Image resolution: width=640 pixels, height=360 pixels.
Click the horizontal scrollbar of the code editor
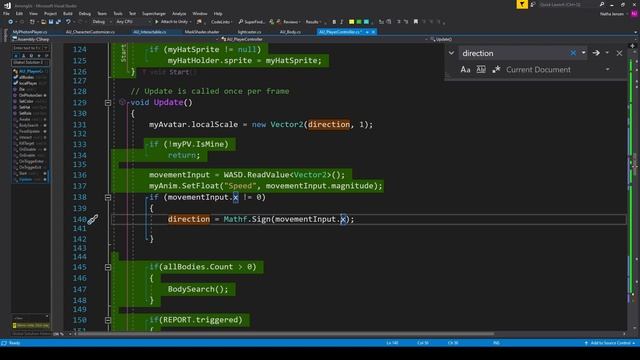pos(286,333)
